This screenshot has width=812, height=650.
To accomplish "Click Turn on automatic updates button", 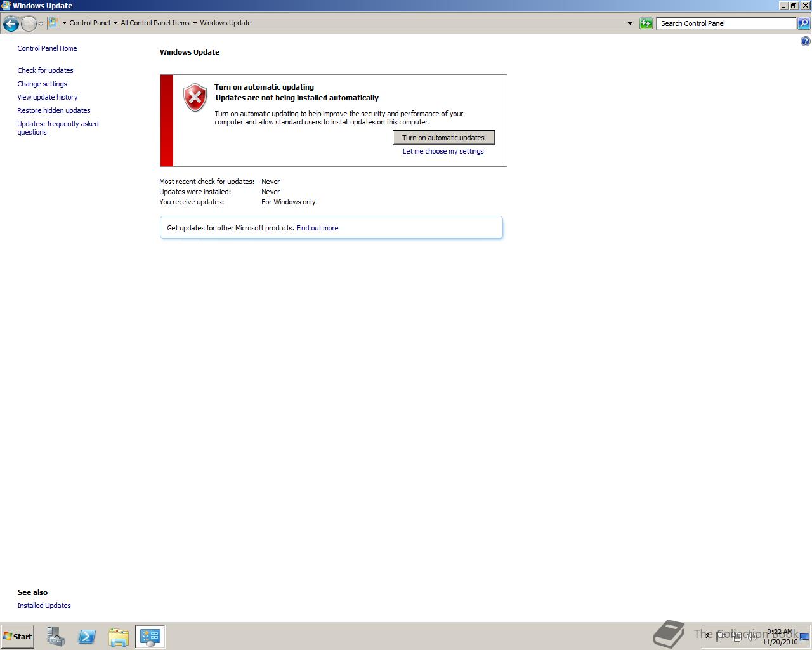I will [x=443, y=138].
